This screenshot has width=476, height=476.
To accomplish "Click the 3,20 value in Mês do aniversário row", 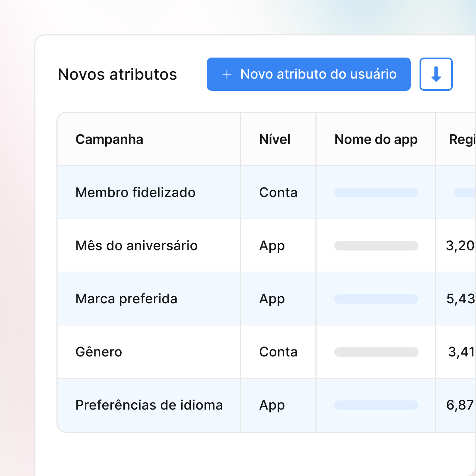I will [460, 246].
